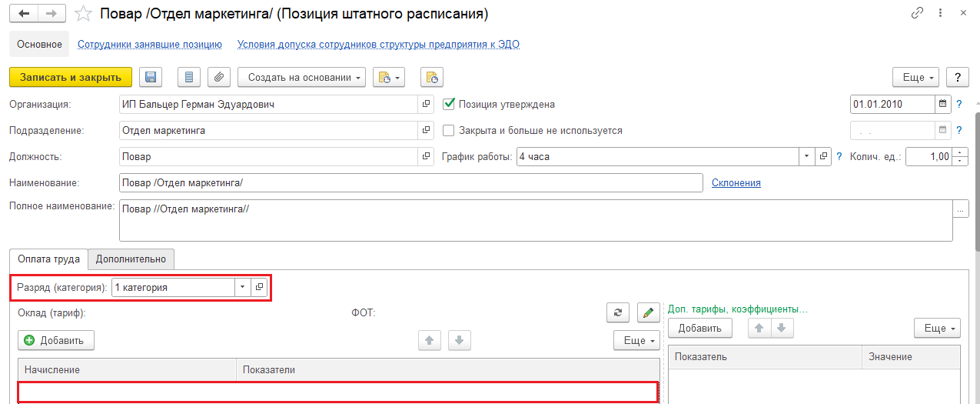Edit the Полное наименование text area
This screenshot has width=980, height=404.
(536, 220)
